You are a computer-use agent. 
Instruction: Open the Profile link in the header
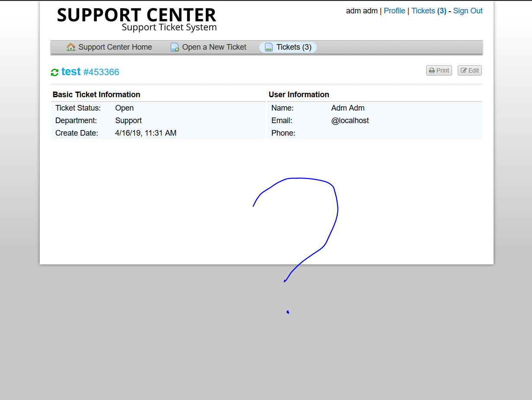tap(394, 11)
